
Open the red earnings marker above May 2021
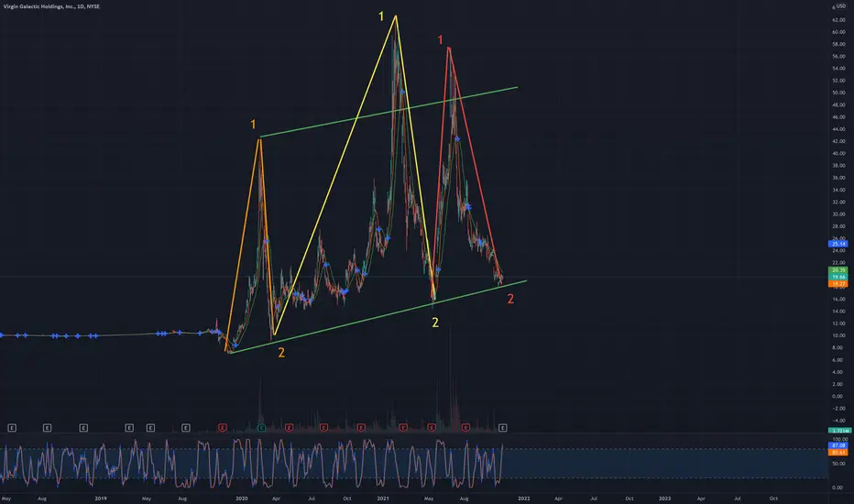point(432,428)
